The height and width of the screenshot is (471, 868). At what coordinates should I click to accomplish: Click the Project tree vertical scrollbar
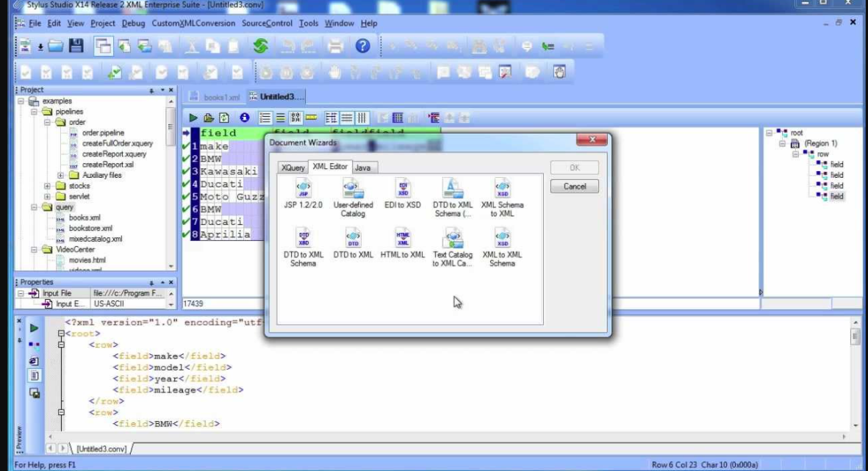pos(171,183)
